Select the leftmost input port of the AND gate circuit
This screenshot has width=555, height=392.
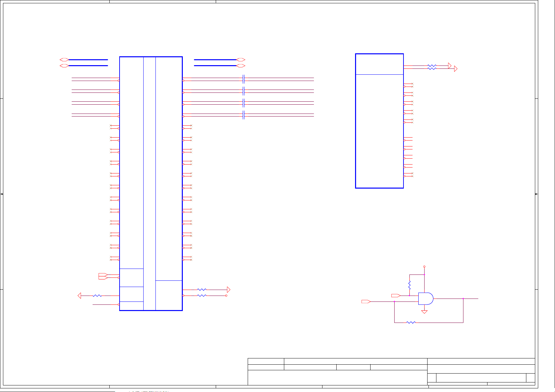click(x=366, y=301)
